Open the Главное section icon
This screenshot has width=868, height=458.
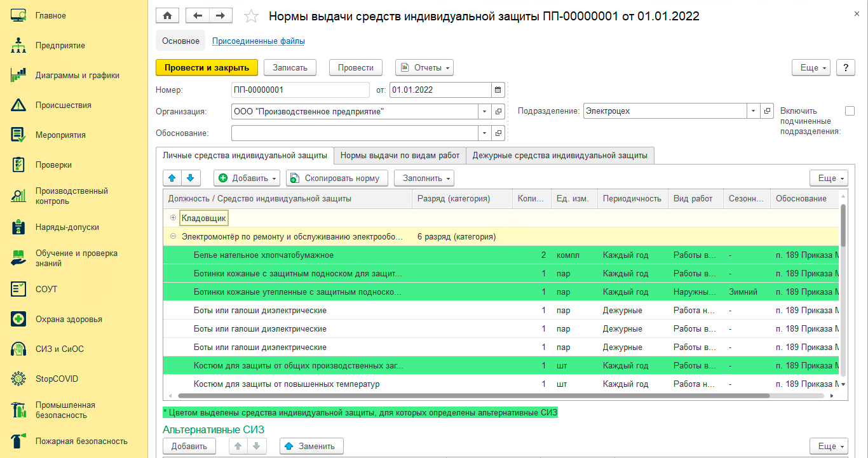pos(18,15)
